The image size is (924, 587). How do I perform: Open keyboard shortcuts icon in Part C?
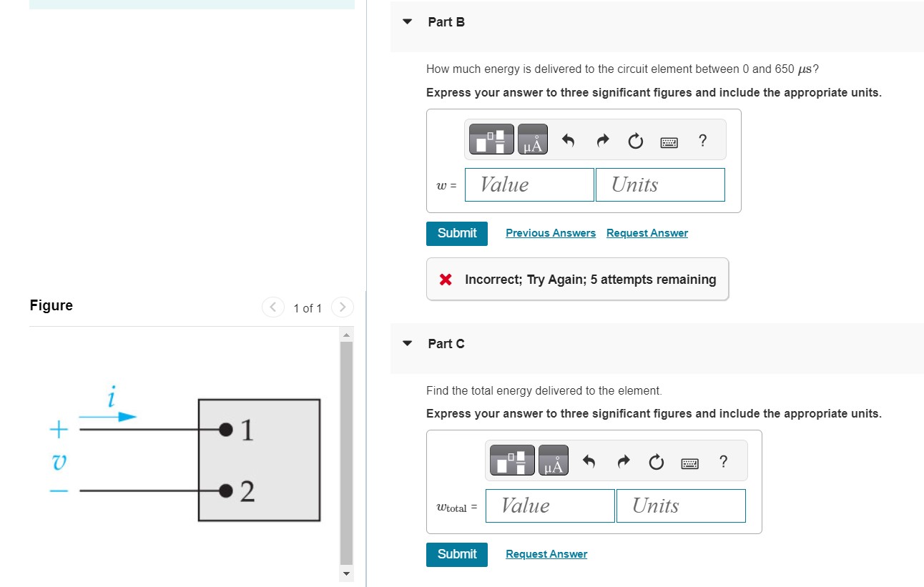click(689, 463)
